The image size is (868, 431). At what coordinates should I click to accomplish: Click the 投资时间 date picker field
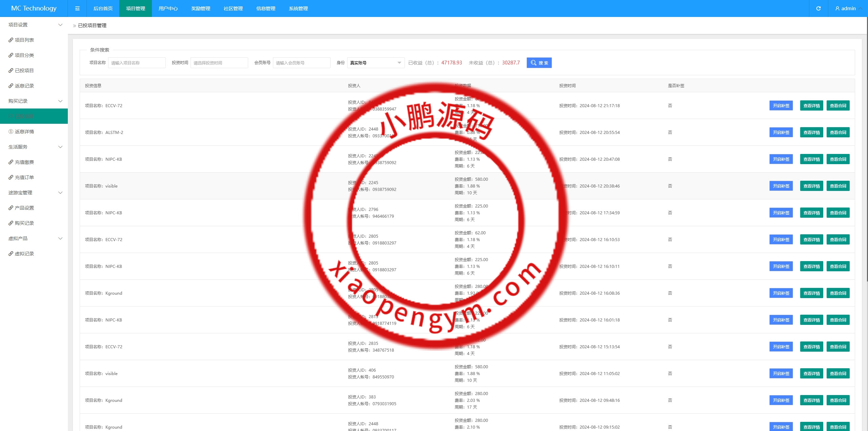click(219, 63)
